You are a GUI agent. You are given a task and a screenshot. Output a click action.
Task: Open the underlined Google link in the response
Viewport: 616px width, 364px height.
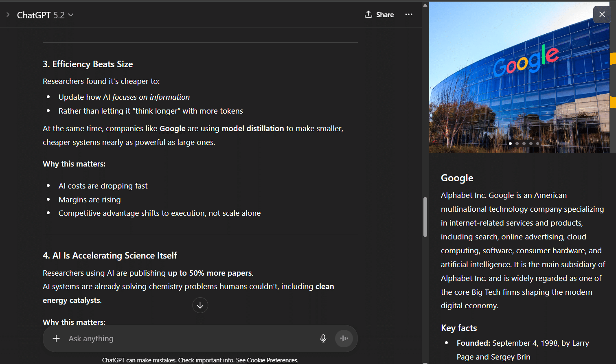click(x=172, y=129)
